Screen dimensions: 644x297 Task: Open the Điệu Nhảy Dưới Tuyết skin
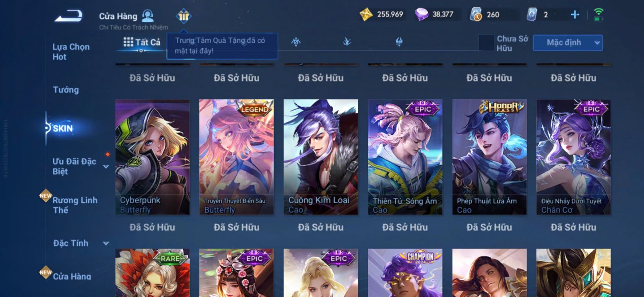pos(573,157)
